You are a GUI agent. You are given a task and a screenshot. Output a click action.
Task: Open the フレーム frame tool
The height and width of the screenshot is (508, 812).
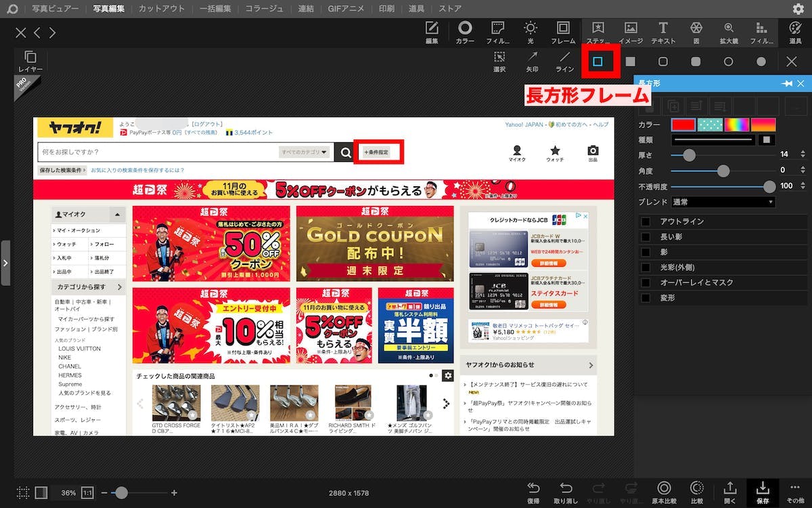click(563, 32)
